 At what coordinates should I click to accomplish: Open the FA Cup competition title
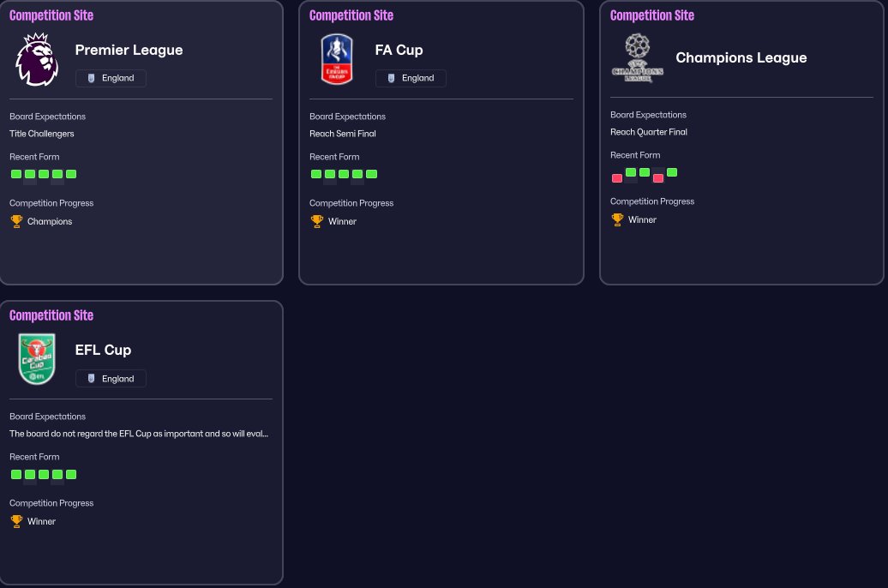(x=399, y=50)
